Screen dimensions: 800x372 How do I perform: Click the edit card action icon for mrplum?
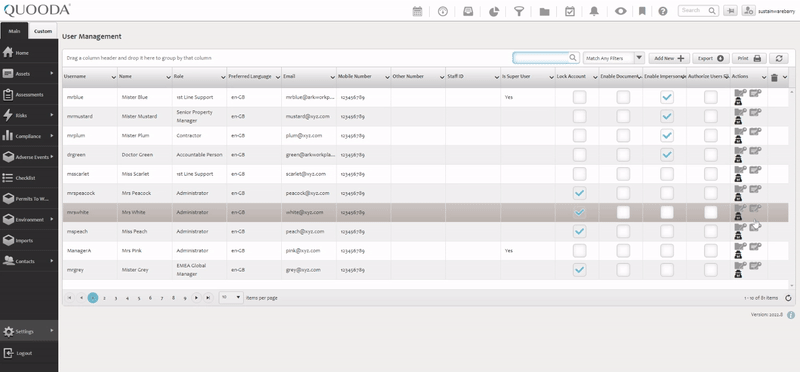pyautogui.click(x=755, y=131)
